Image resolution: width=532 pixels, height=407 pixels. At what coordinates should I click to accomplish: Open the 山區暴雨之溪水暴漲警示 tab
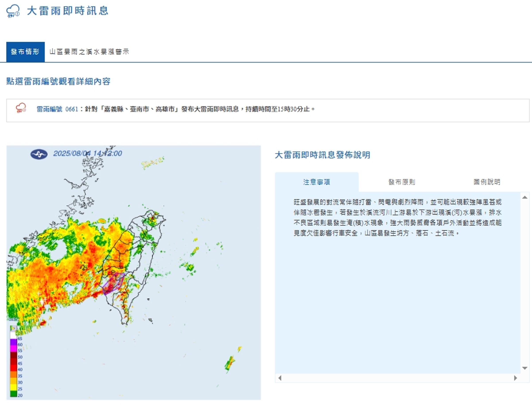click(89, 52)
